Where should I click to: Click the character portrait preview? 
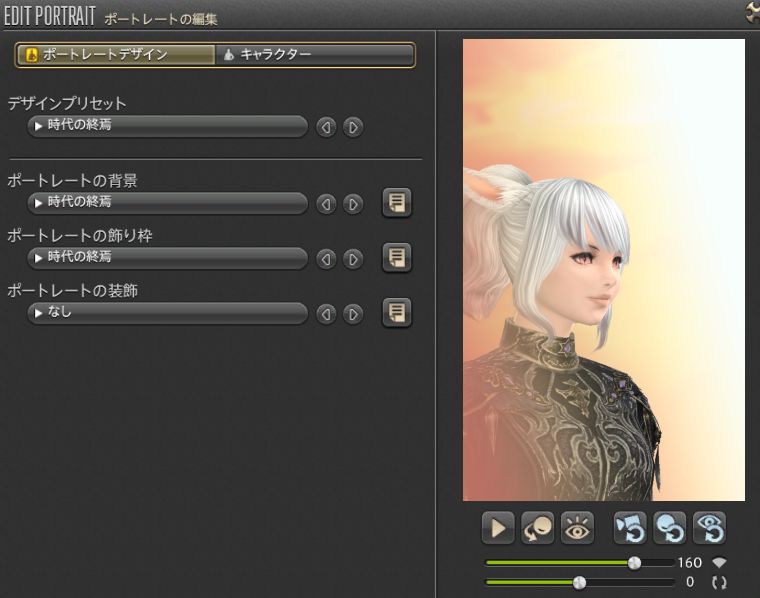[604, 270]
